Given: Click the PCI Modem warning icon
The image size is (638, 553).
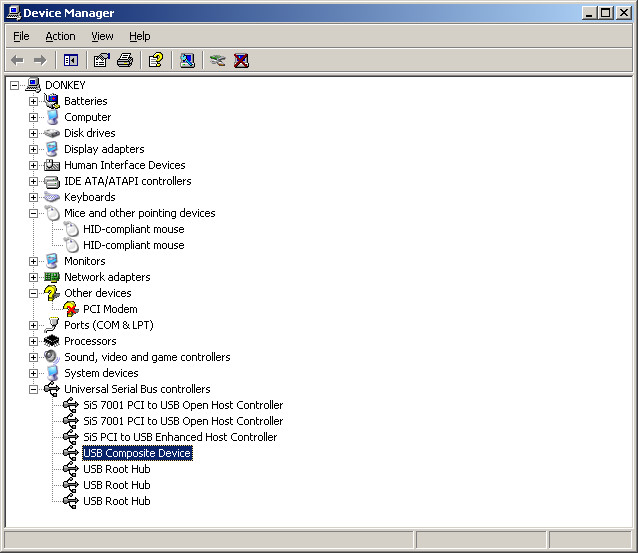Looking at the screenshot, I should pos(70,309).
